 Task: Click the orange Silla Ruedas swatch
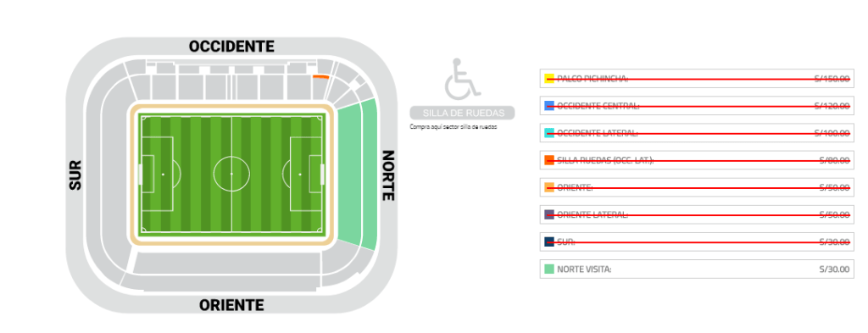click(549, 160)
